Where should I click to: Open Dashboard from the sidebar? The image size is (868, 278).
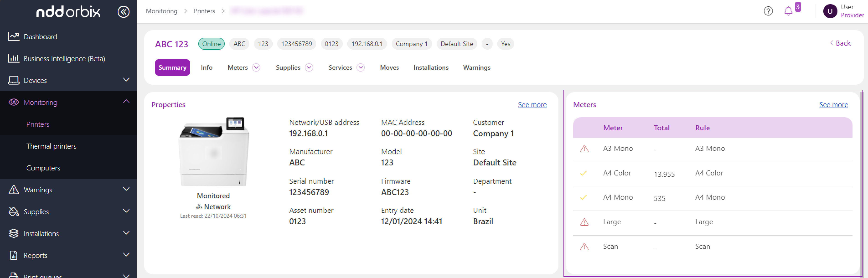(40, 36)
